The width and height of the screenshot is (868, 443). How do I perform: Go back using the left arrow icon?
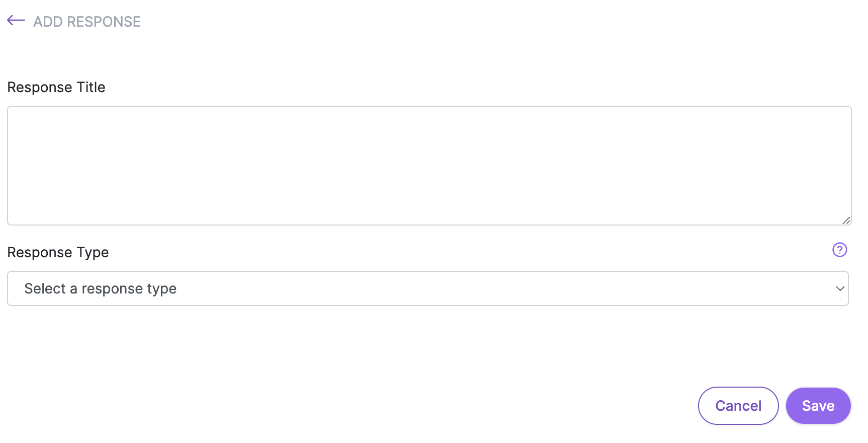pyautogui.click(x=16, y=21)
